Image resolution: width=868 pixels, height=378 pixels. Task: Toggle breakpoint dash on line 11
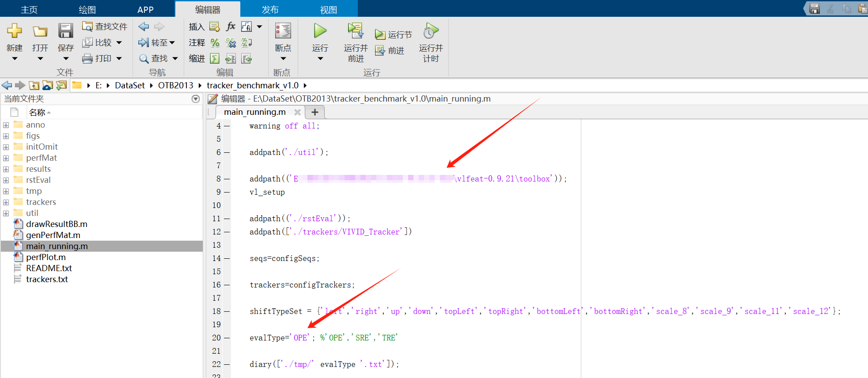coord(227,219)
